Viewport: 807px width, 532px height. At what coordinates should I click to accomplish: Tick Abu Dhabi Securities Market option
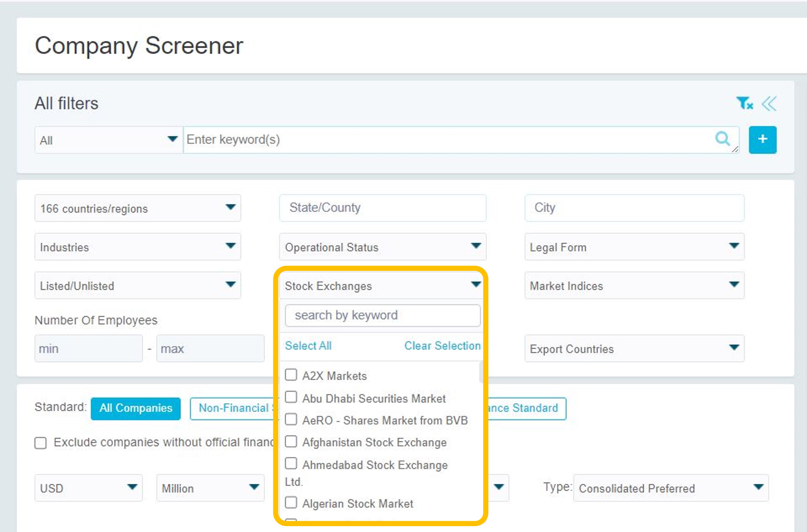tap(291, 397)
